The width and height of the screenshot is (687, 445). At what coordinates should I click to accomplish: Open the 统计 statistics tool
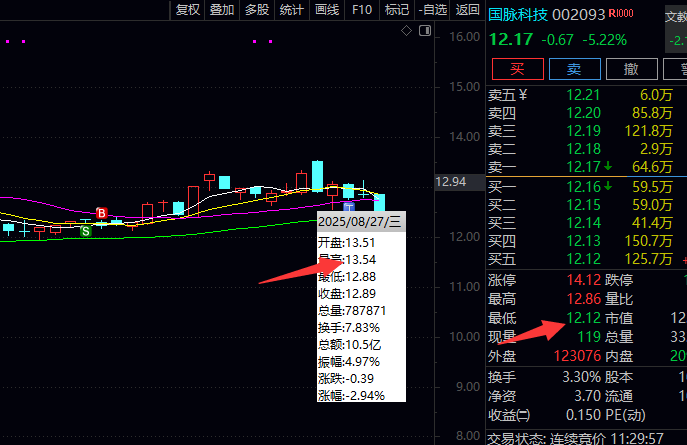[291, 10]
